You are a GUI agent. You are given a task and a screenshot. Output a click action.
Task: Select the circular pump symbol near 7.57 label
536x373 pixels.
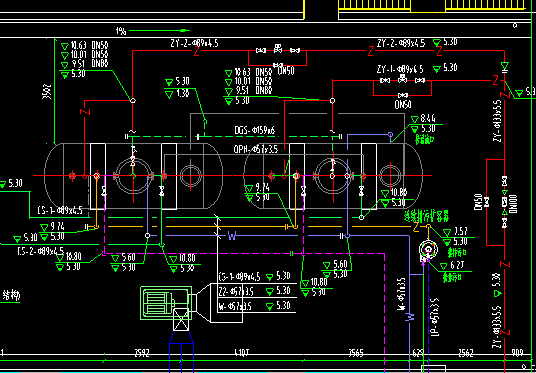[x=428, y=250]
